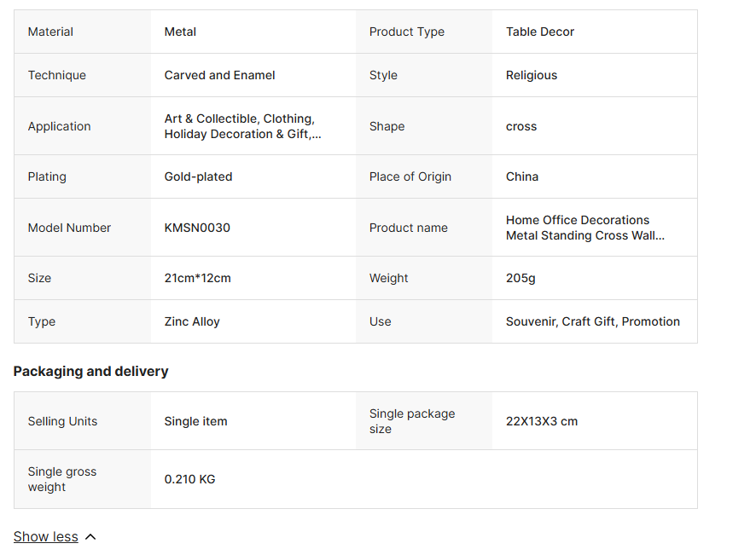Click the Product Type value Table Decor
756x555 pixels.
point(539,32)
